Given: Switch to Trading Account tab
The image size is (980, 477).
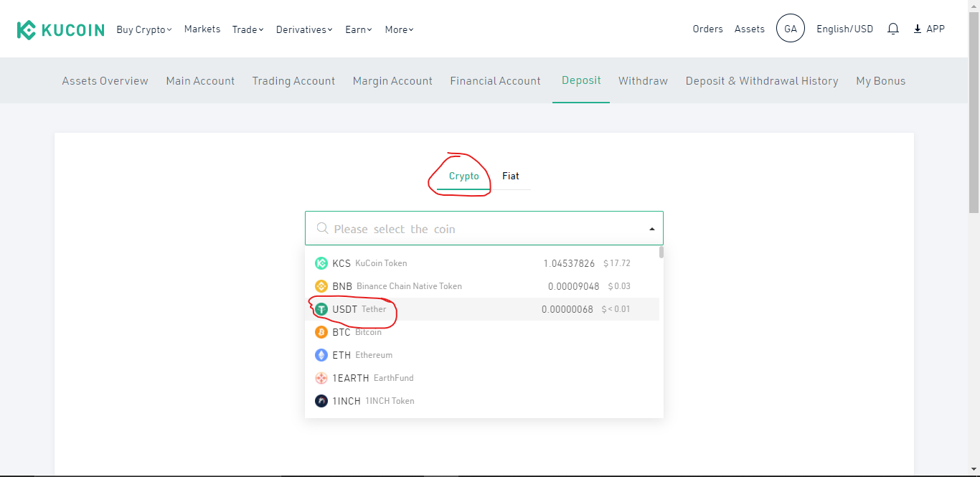Looking at the screenshot, I should point(293,81).
